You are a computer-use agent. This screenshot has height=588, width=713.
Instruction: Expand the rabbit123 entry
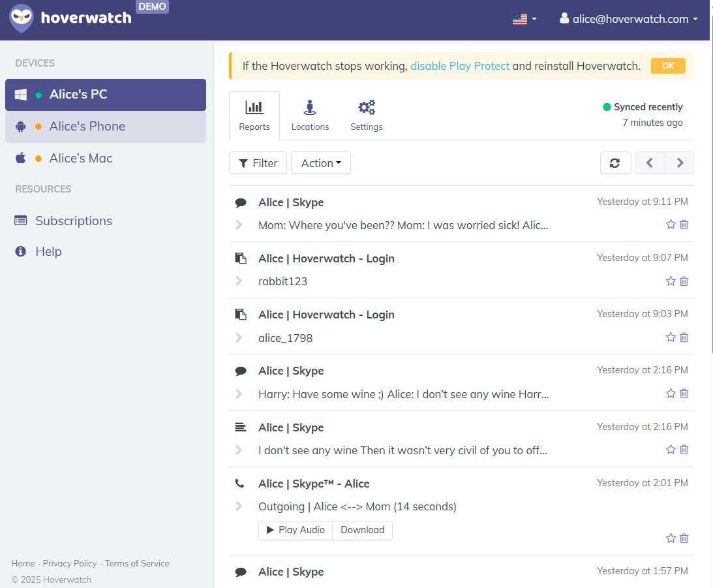click(239, 281)
